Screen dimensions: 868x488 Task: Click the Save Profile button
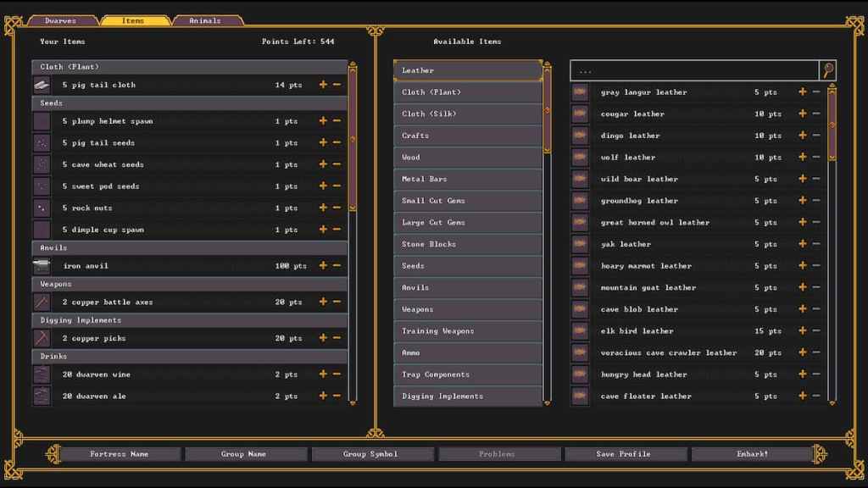tap(626, 453)
